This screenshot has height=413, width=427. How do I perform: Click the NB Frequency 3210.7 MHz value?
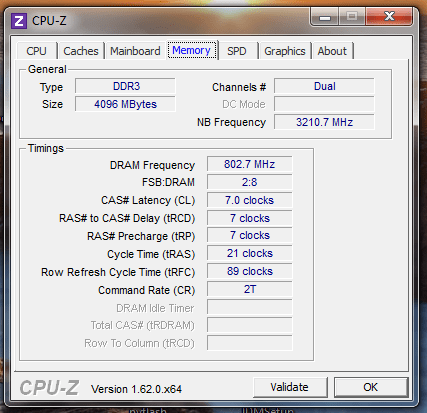pyautogui.click(x=324, y=122)
